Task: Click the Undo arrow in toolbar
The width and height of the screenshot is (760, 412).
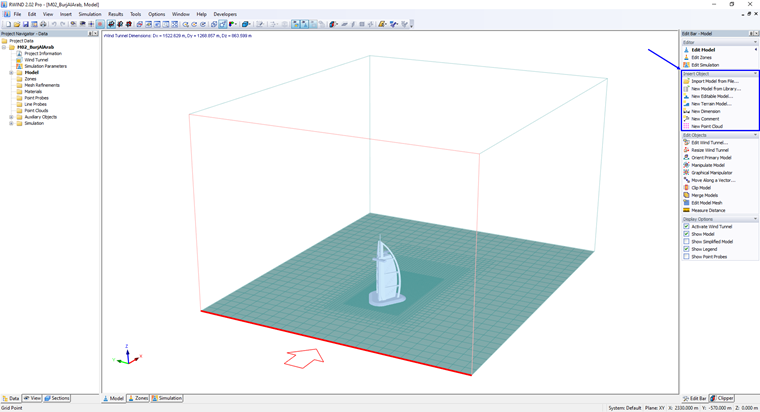Action: click(54, 24)
